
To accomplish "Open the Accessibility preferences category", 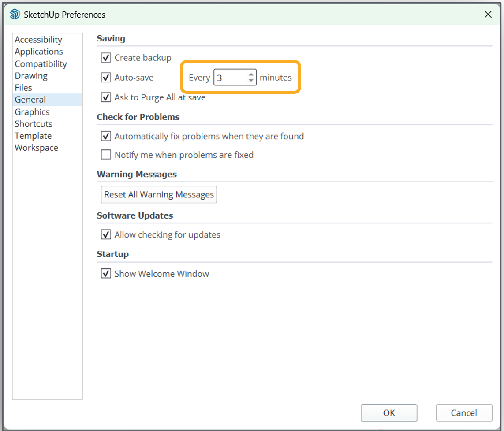I will tap(38, 40).
